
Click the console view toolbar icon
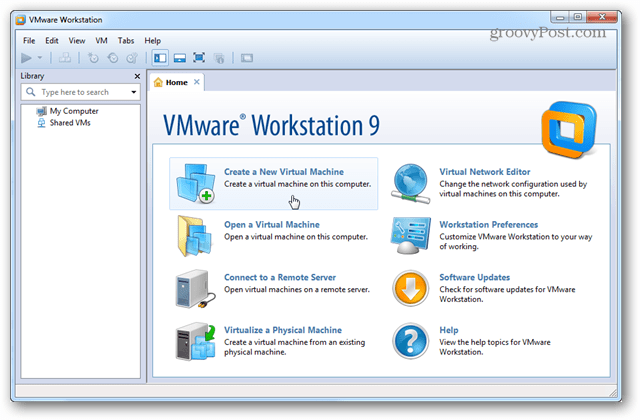[x=247, y=58]
